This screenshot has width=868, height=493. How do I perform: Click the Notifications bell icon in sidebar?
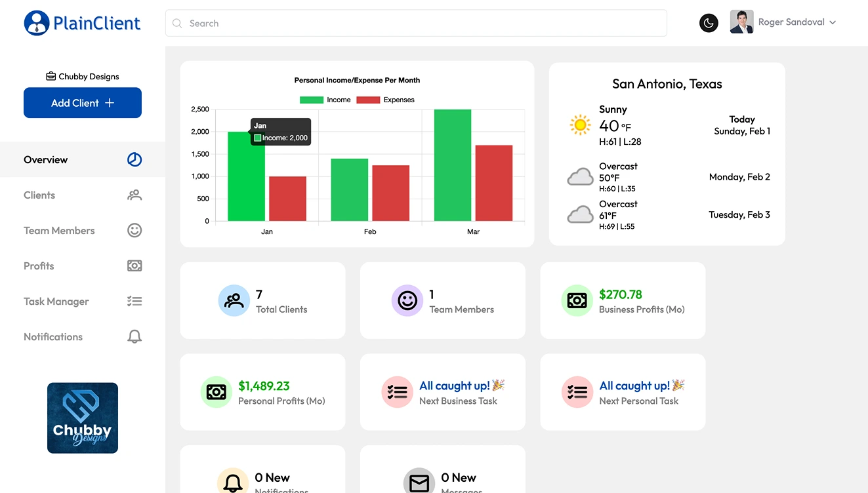pos(134,336)
